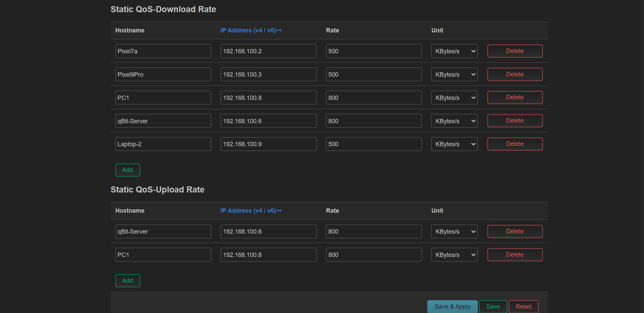The image size is (644, 313).
Task: Select the rate field for PC1 download
Action: [x=373, y=98]
